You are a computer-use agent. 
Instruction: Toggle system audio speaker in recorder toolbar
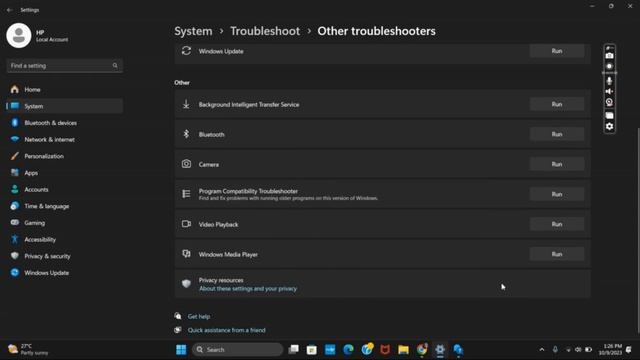point(609,91)
